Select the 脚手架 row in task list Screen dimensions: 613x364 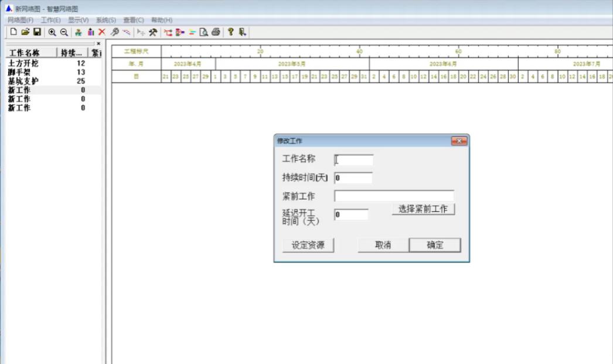click(53, 72)
